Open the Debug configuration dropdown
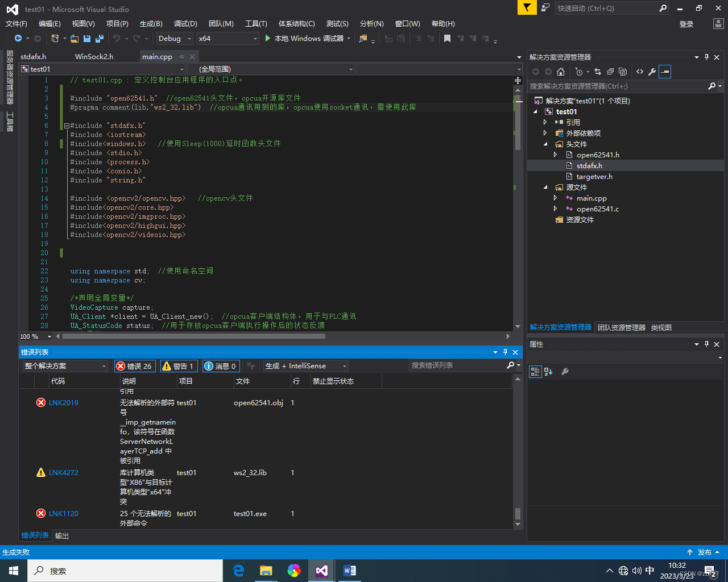The width and height of the screenshot is (728, 582). [x=175, y=38]
